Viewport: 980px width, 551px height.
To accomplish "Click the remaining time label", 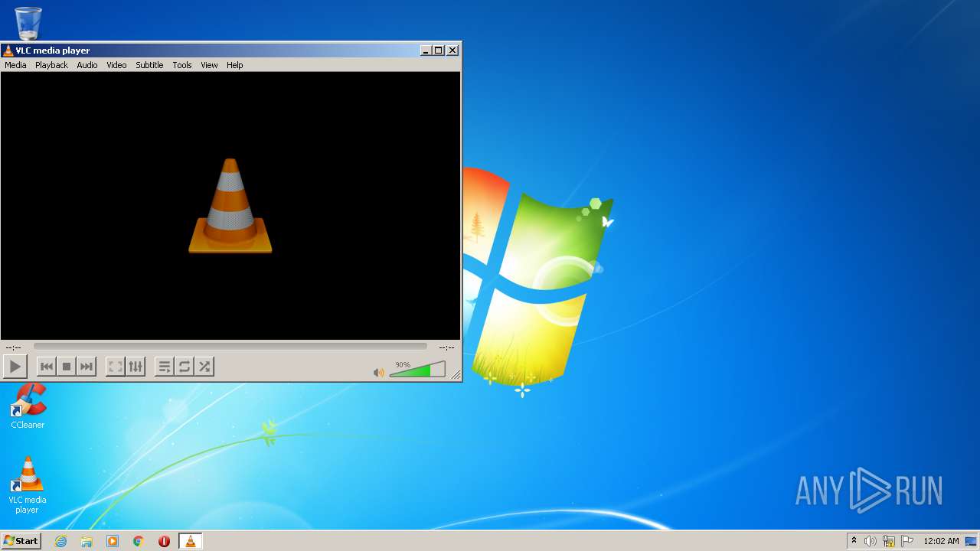I will (446, 347).
